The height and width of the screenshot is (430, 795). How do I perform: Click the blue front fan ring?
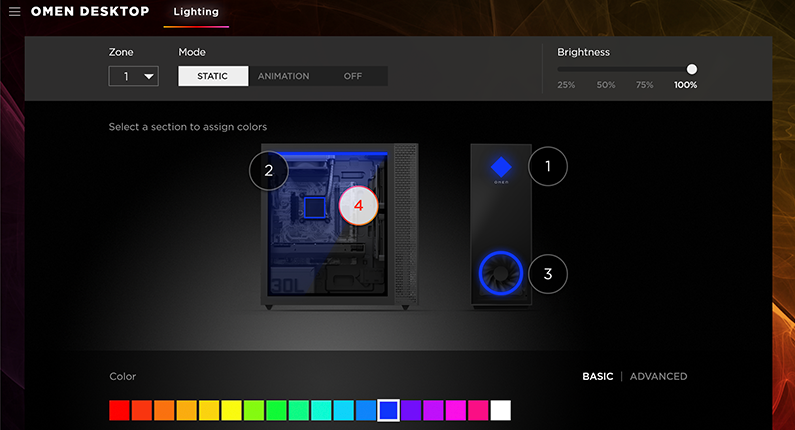[500, 273]
